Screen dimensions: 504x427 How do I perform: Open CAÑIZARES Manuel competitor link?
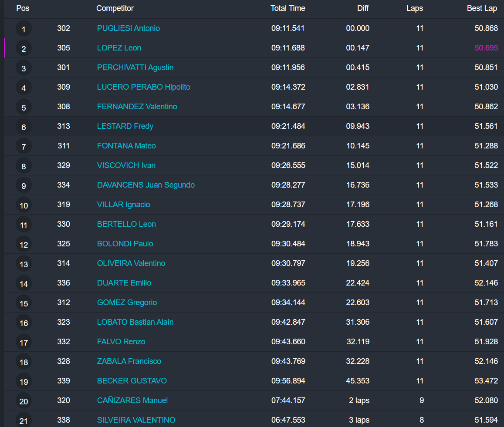(132, 400)
